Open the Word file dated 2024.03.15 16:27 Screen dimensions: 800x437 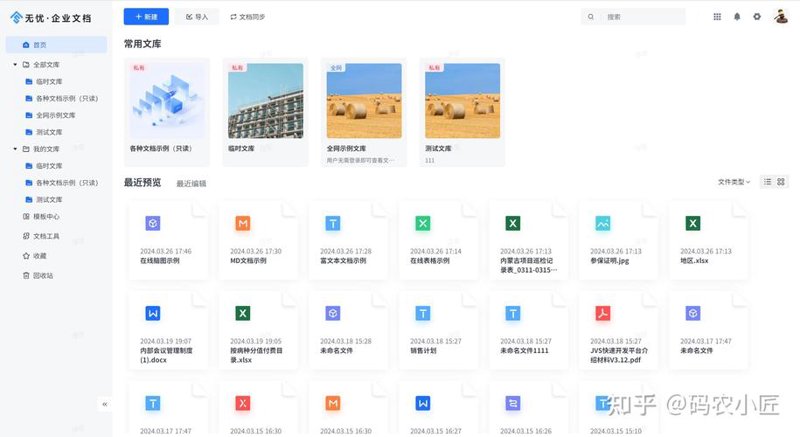[x=423, y=403]
